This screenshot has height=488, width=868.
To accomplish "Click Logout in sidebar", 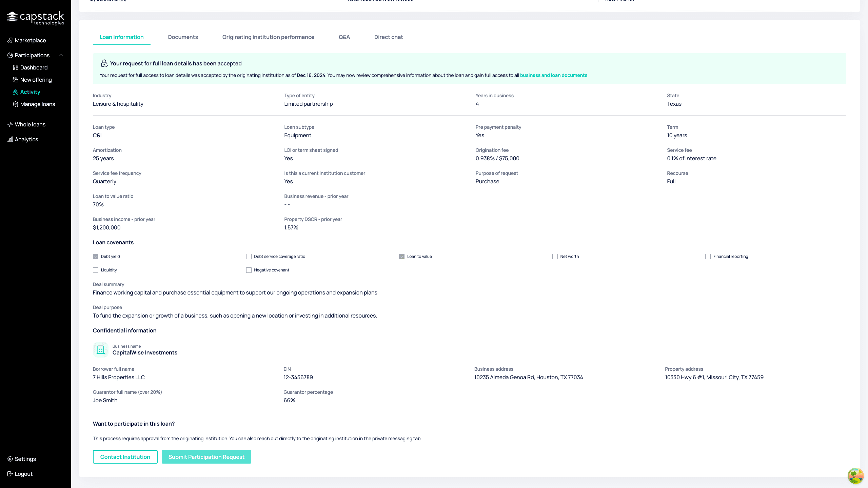I will tap(24, 474).
